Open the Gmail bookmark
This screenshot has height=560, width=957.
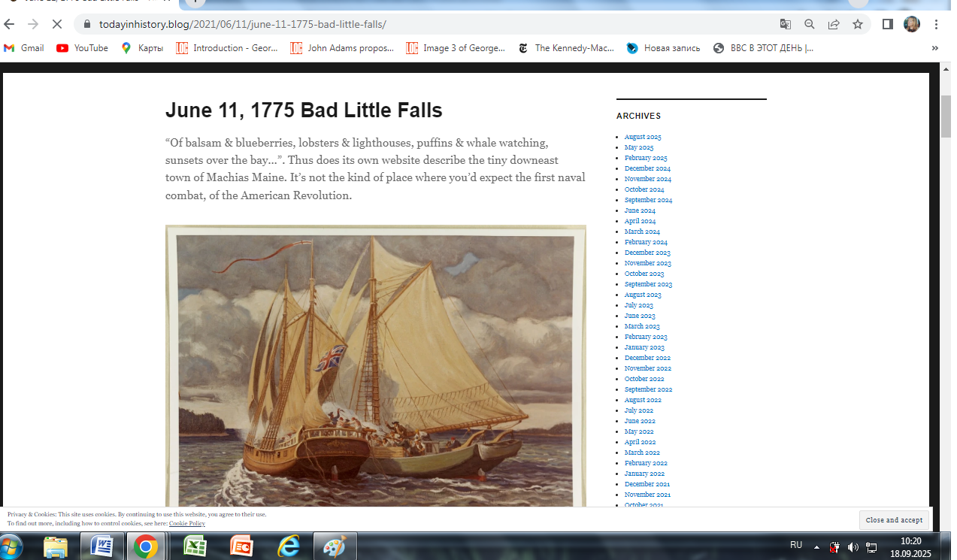[24, 48]
